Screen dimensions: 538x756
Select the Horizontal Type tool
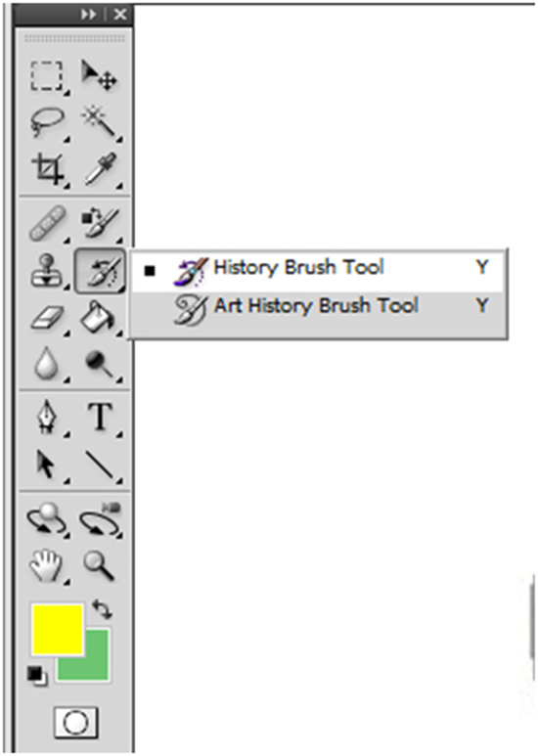(101, 417)
